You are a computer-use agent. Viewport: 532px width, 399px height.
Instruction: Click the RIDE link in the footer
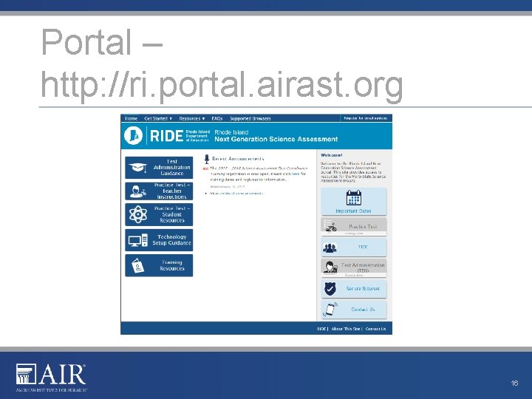[x=321, y=329]
